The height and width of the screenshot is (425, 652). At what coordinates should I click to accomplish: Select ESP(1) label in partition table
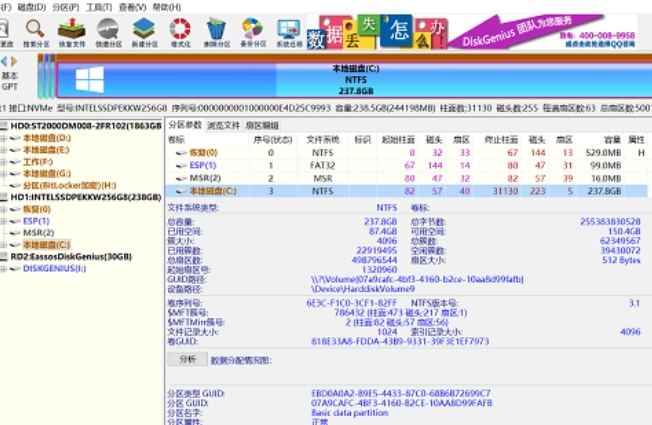(x=203, y=166)
